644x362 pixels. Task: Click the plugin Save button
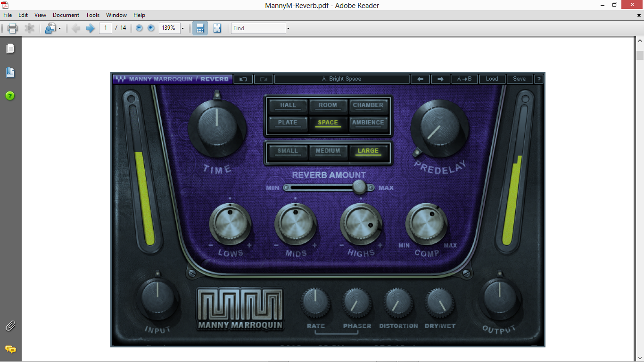click(x=520, y=79)
